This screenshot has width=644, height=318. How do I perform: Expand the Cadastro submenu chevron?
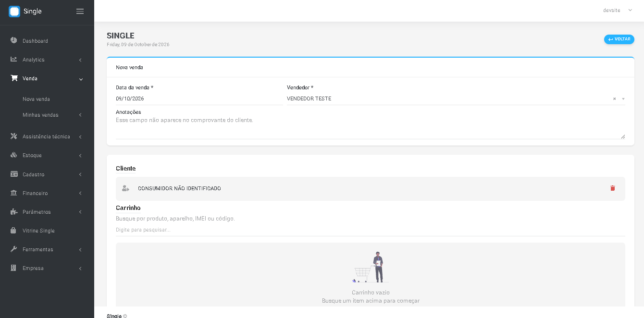point(80,174)
